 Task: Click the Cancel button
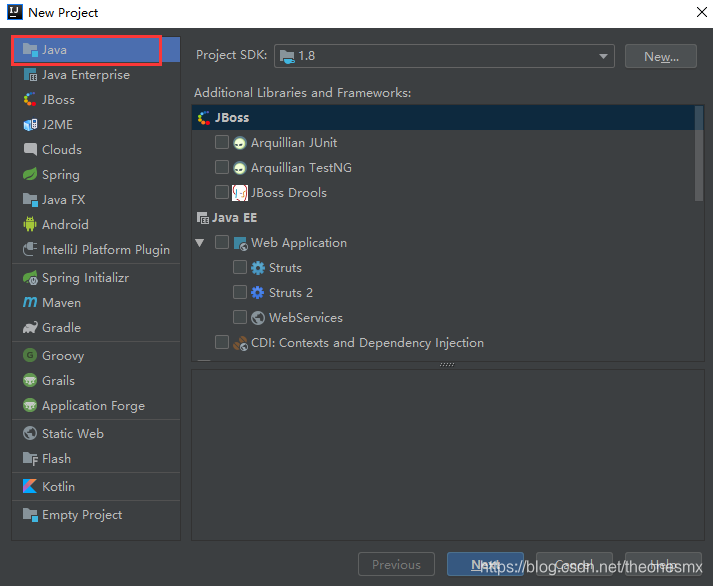click(574, 564)
